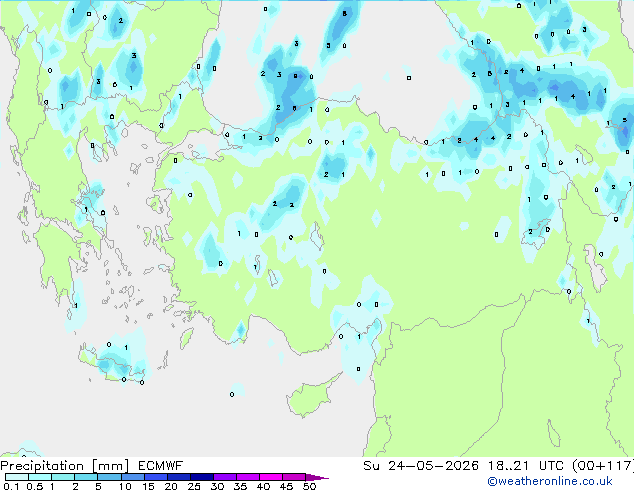Select the 2–5 mm legend color swatch
This screenshot has height=490, width=634.
pos(86,477)
